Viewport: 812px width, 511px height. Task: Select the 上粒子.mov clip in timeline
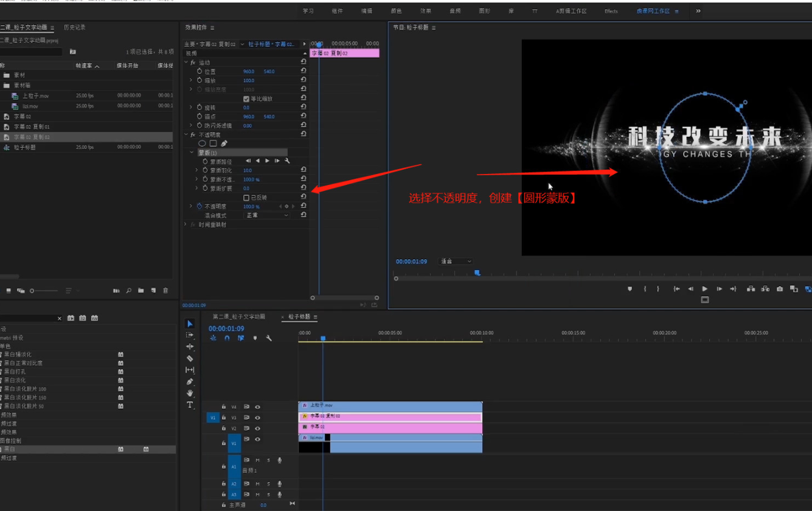coord(390,405)
